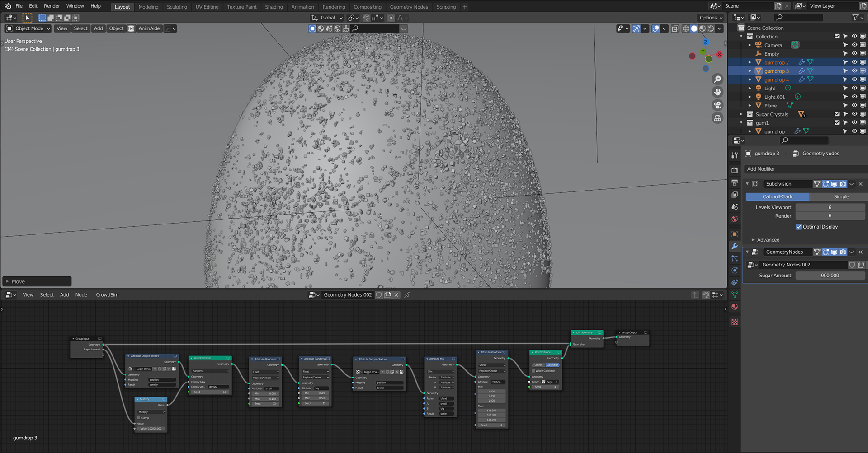The image size is (868, 453).
Task: Select gumdrop 4 in outliner
Action: tap(776, 80)
